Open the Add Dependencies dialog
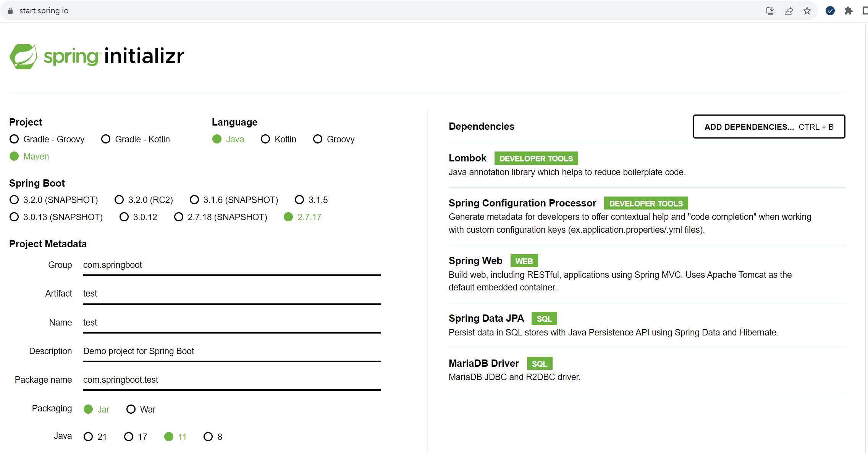Screen dimensions: 868x453 click(769, 127)
